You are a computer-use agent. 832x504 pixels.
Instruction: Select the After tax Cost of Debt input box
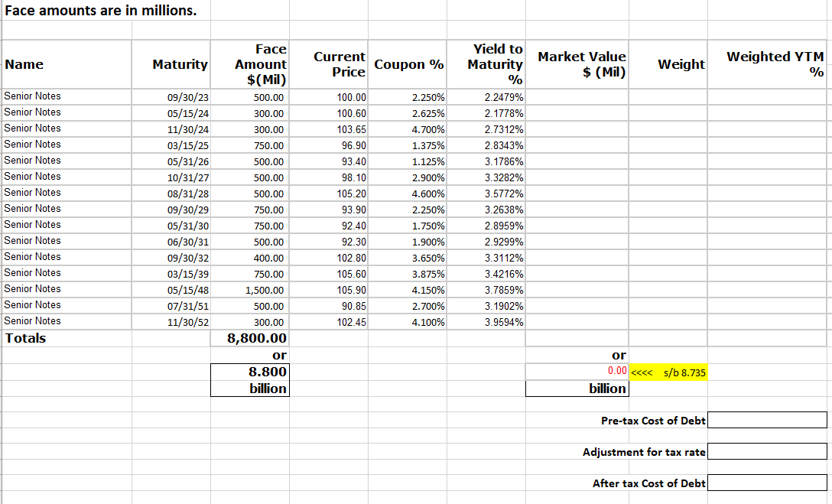coord(767,483)
